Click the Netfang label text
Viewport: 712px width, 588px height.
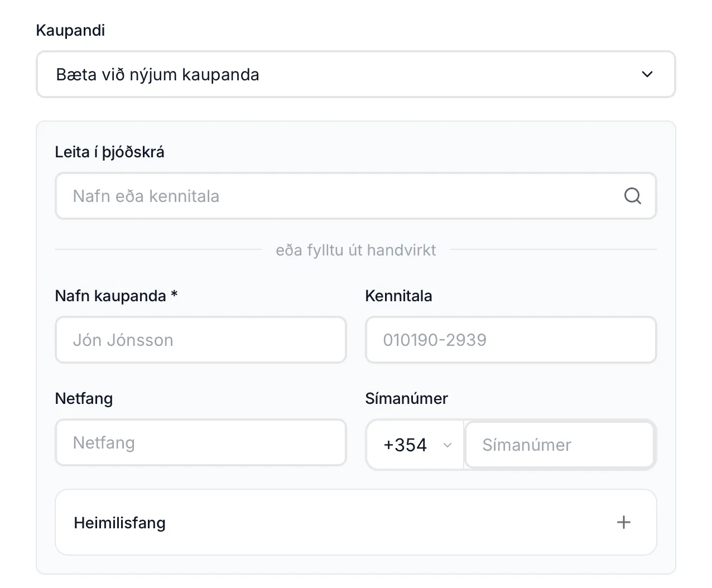point(84,399)
